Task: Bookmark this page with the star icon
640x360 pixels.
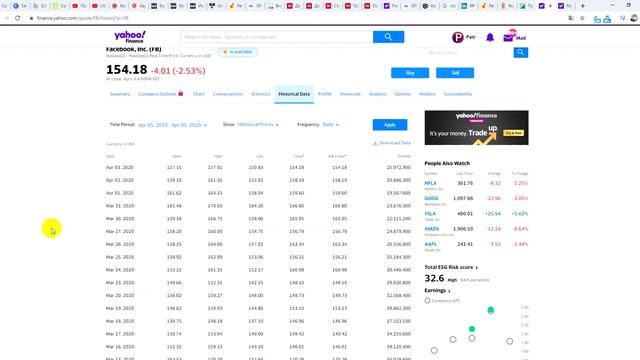Action: [582, 18]
